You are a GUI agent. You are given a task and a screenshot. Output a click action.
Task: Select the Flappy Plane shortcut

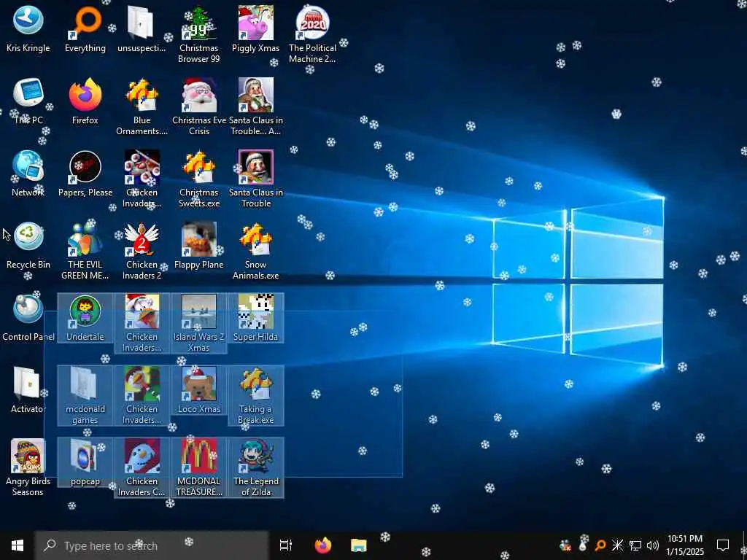pos(198,246)
